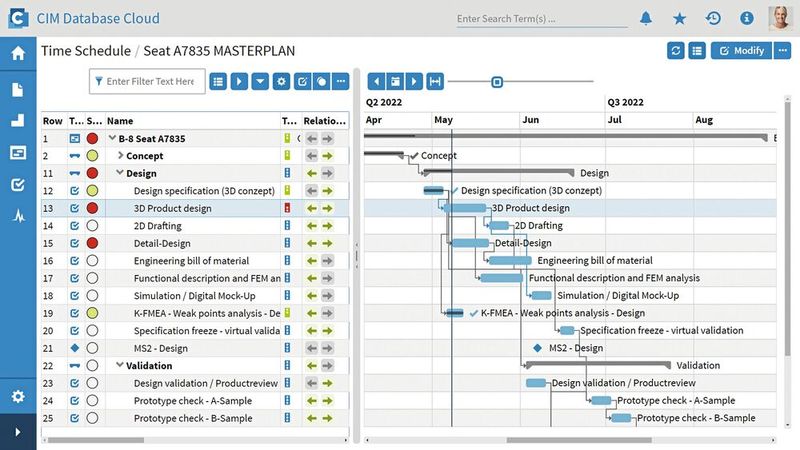The image size is (800, 450).
Task: Click the circle status icon in toolbar
Action: coord(321,82)
